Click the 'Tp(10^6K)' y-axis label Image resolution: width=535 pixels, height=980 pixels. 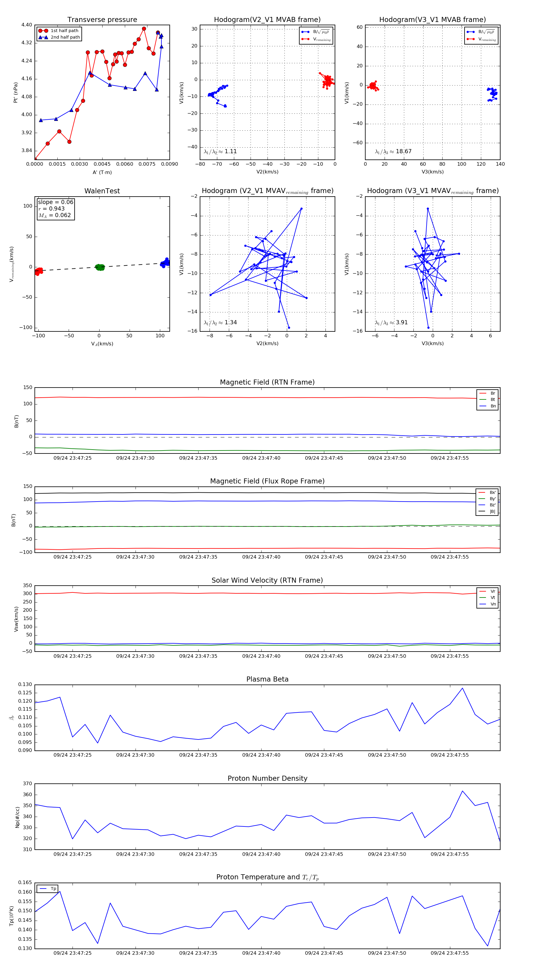click(11, 916)
